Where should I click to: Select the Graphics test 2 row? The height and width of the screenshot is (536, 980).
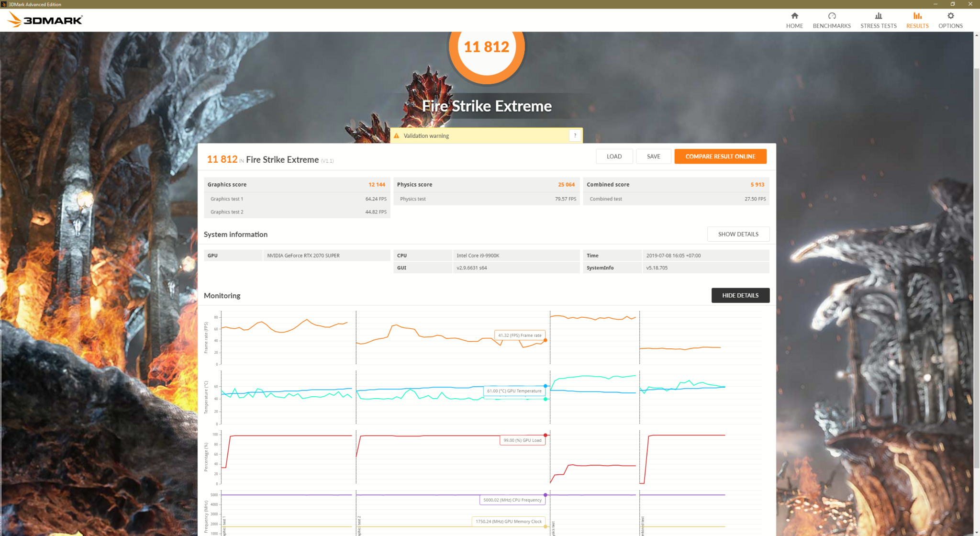(x=297, y=212)
